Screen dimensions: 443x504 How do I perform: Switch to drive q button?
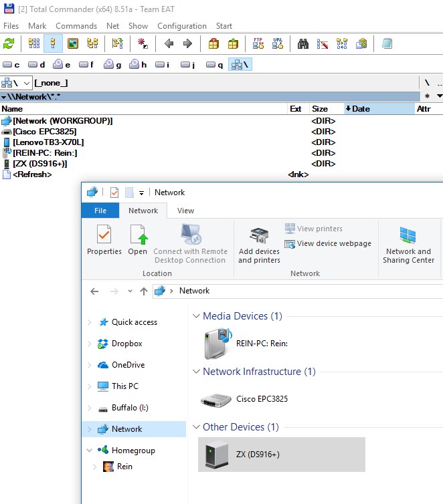[x=215, y=65]
